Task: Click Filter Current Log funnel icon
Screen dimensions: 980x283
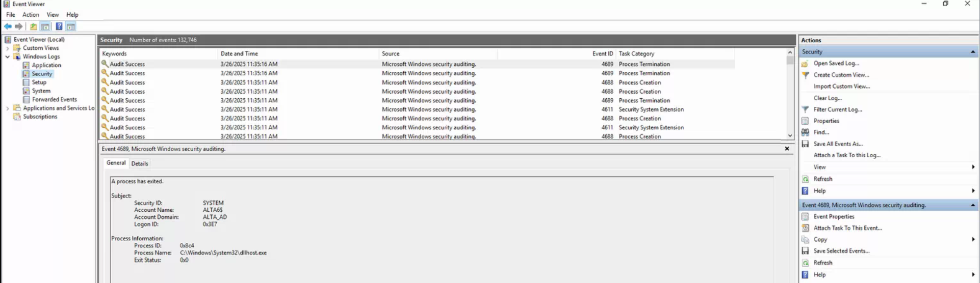Action: click(805, 109)
